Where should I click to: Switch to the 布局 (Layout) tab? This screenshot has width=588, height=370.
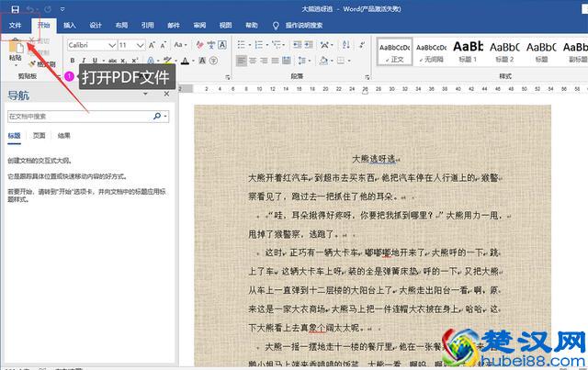pos(121,26)
